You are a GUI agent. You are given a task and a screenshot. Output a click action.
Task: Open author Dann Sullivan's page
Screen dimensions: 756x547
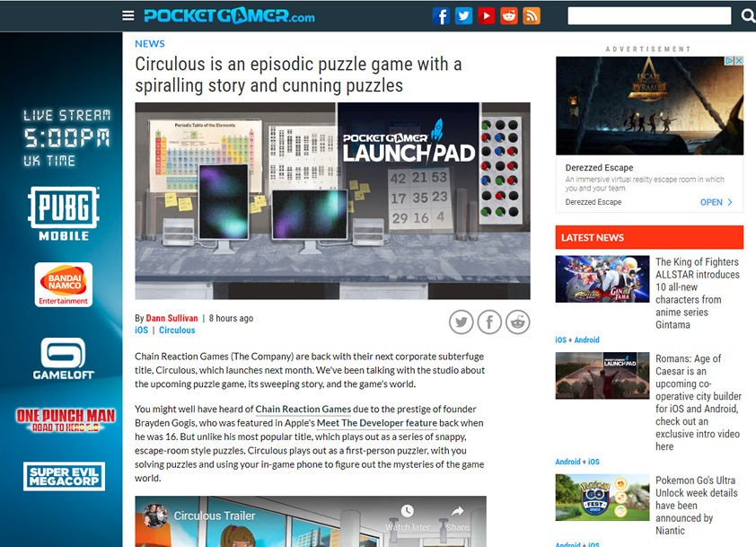pos(171,318)
